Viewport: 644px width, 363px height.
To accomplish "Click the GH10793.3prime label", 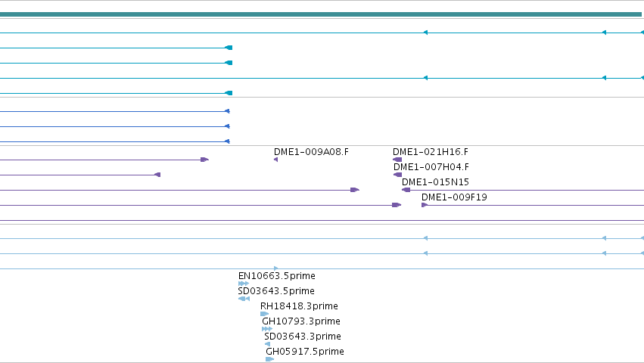I will [x=301, y=321].
